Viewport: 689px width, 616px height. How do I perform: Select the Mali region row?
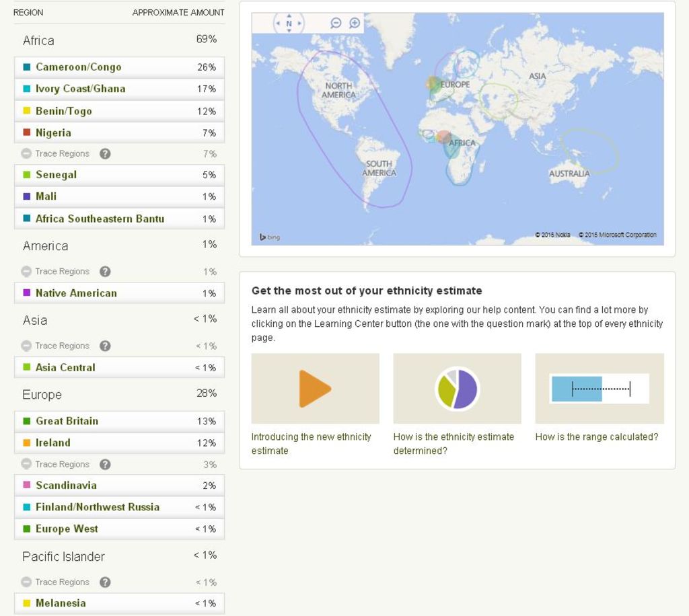pyautogui.click(x=120, y=196)
